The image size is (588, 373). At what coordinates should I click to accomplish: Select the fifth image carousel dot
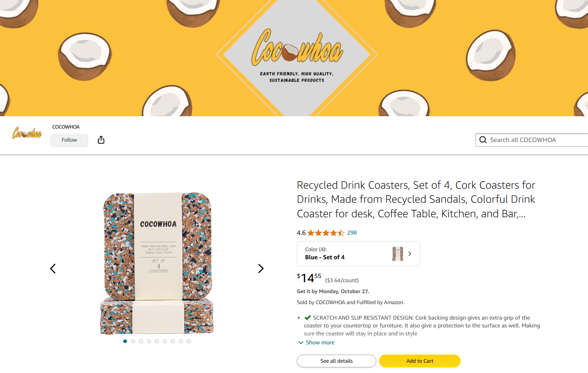coord(157,341)
